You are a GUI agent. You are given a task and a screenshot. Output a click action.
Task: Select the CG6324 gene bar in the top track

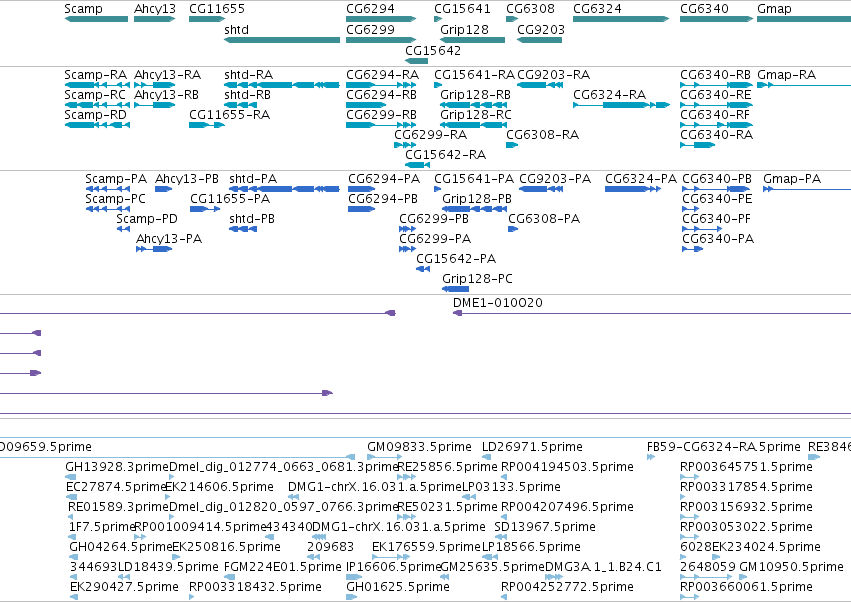[x=621, y=19]
